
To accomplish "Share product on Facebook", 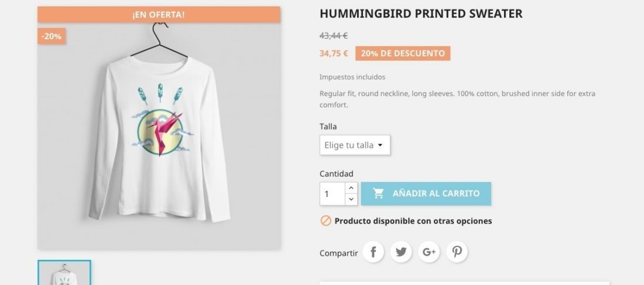I will pos(373,252).
